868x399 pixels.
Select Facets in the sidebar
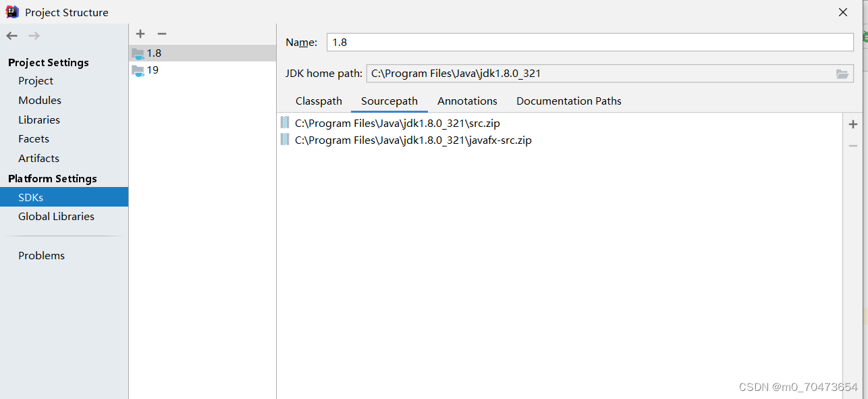pyautogui.click(x=34, y=138)
